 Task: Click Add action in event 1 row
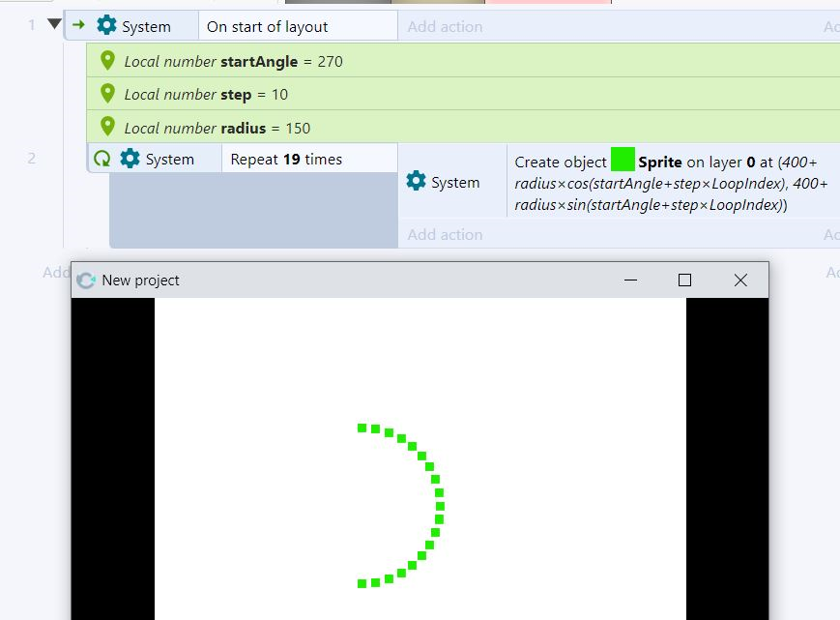(x=445, y=27)
